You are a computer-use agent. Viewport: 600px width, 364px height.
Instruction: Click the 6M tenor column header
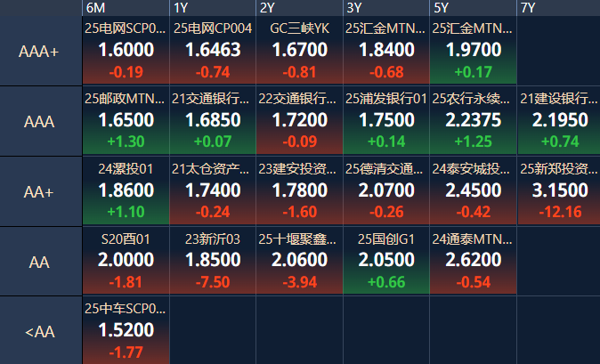click(126, 8)
